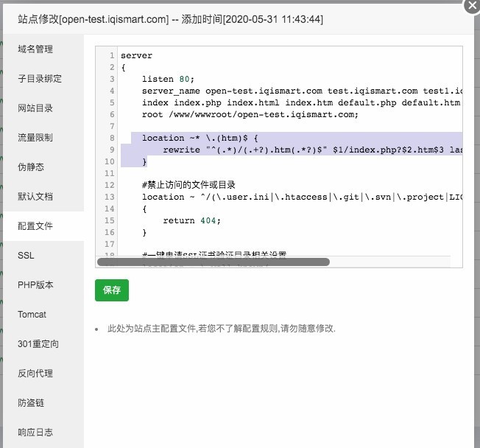Open the 子目录绑定 tab
Image resolution: width=480 pixels, height=448 pixels.
click(x=40, y=79)
